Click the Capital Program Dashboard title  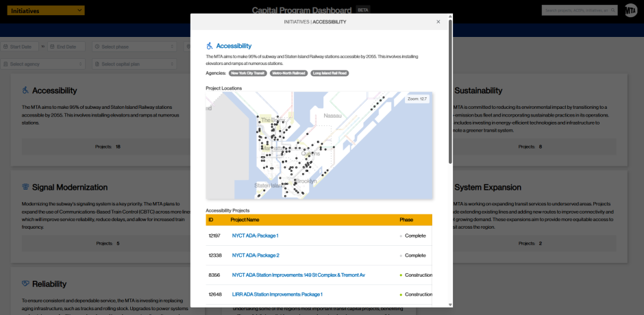pyautogui.click(x=302, y=11)
